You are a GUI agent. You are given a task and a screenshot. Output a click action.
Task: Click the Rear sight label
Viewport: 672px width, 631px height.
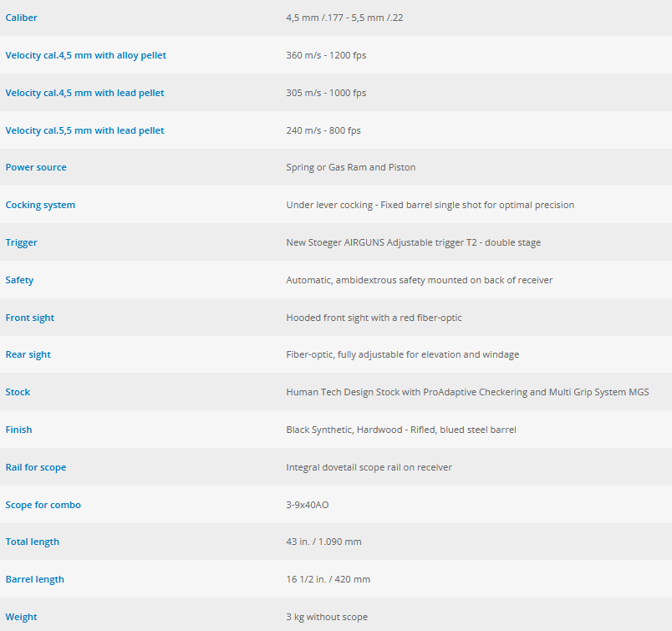28,354
